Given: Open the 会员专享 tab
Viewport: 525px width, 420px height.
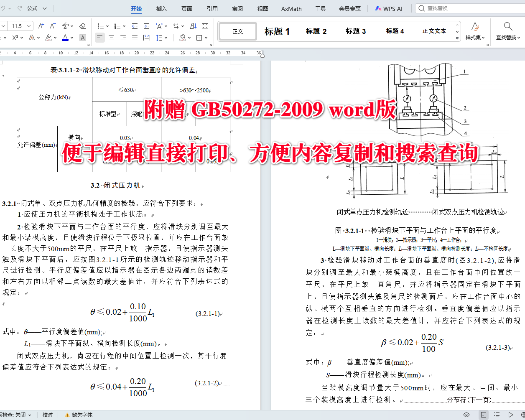Looking at the screenshot, I should click(x=350, y=9).
